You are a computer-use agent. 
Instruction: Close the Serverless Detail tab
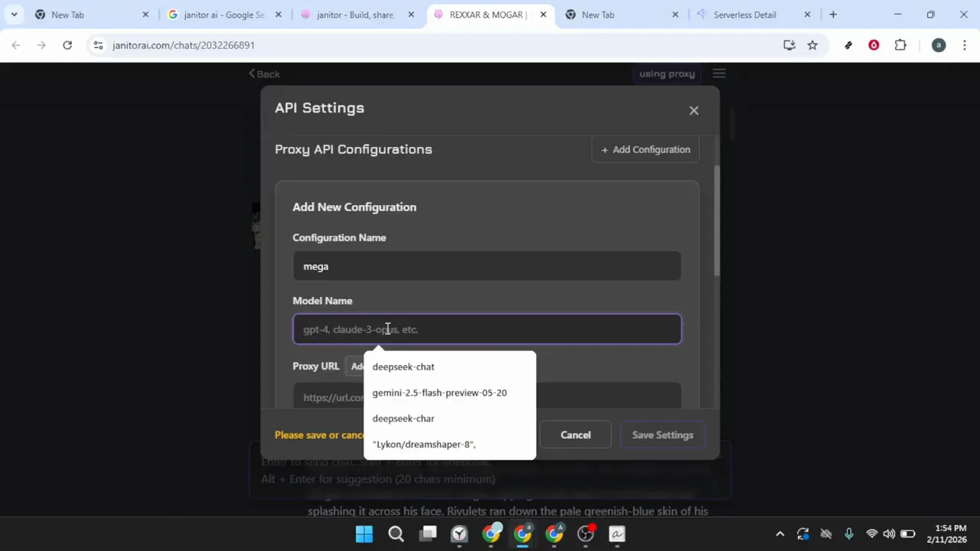(x=807, y=15)
